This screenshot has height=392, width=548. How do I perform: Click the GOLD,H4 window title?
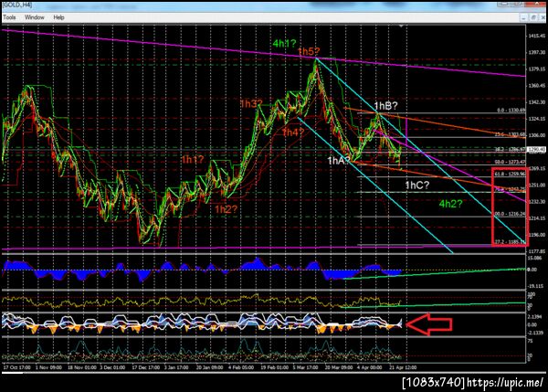[x=17, y=5]
